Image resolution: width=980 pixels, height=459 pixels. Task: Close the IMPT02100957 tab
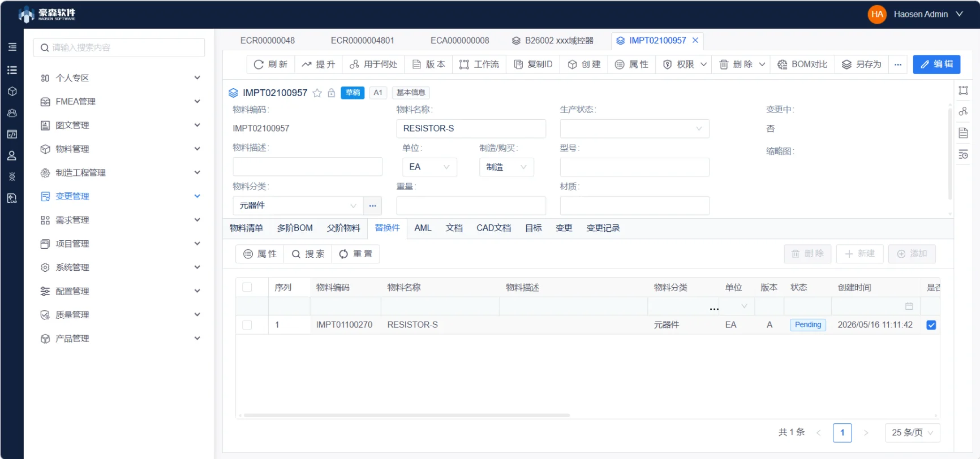pos(695,40)
